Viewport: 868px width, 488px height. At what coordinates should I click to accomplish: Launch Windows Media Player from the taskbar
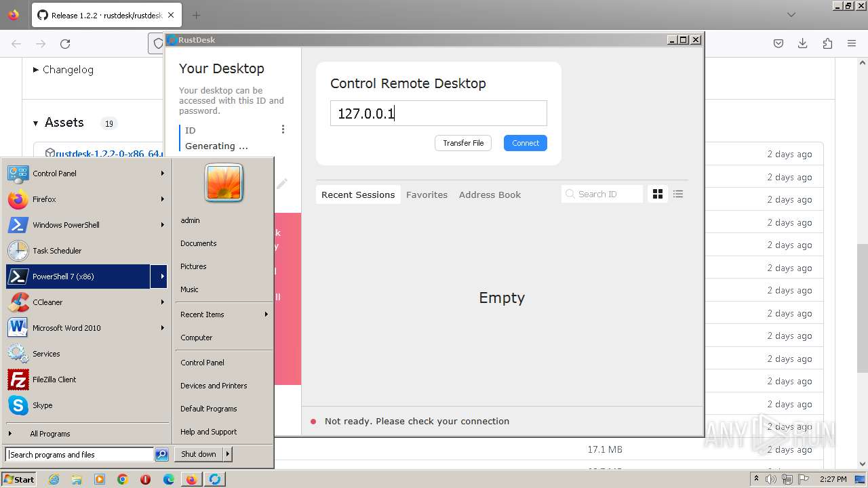pos(100,479)
